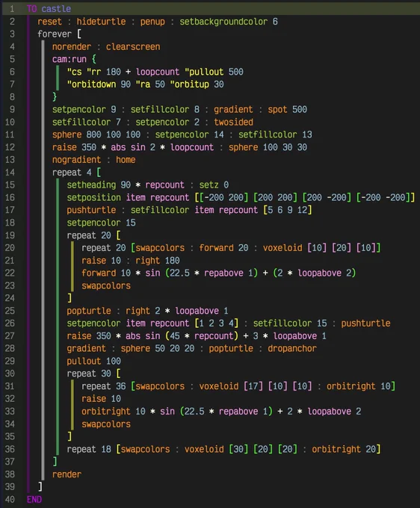
Task: Click gutter line number 39
Action: [x=10, y=487]
